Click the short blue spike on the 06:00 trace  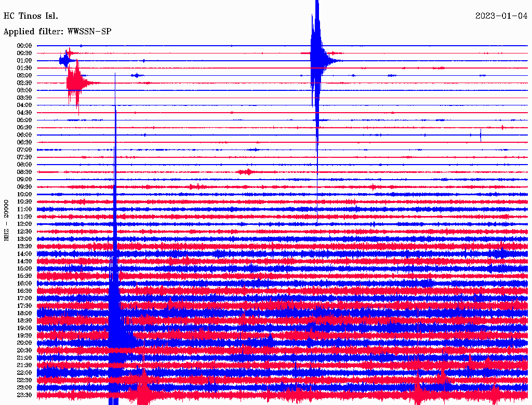pos(481,135)
